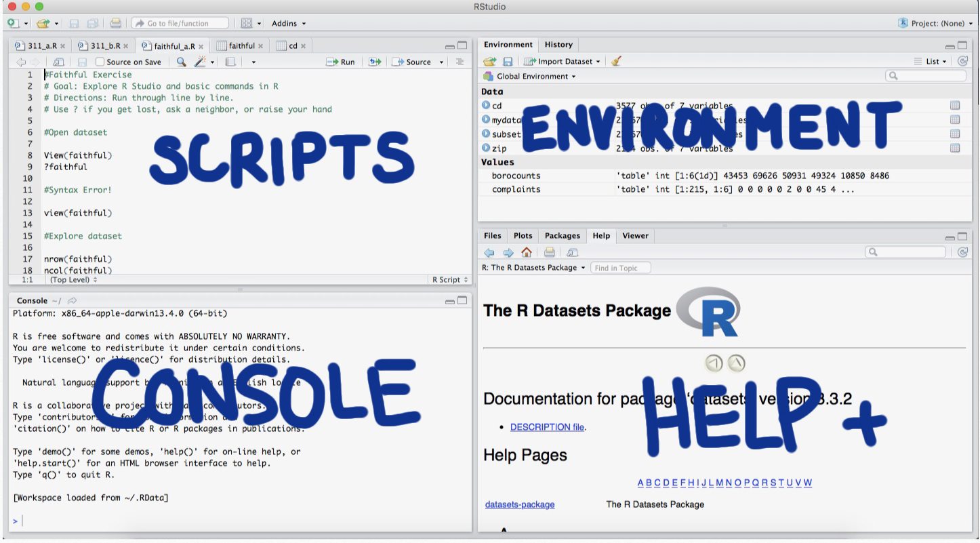Click the Print icon in main toolbar
Viewport: 980px width, 543px height.
point(116,23)
